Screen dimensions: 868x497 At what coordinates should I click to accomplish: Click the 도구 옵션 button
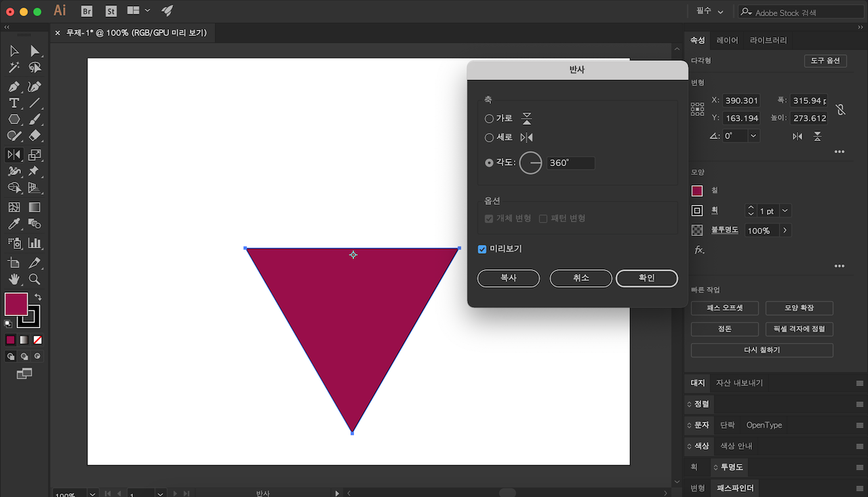point(825,61)
